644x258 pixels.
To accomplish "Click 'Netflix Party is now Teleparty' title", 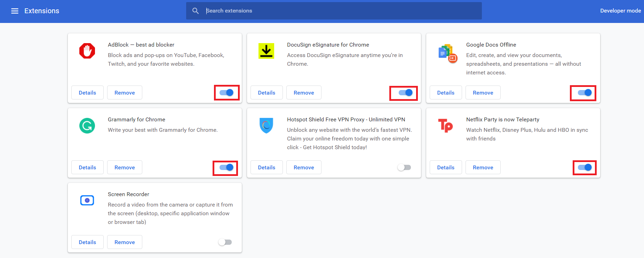I will [503, 120].
